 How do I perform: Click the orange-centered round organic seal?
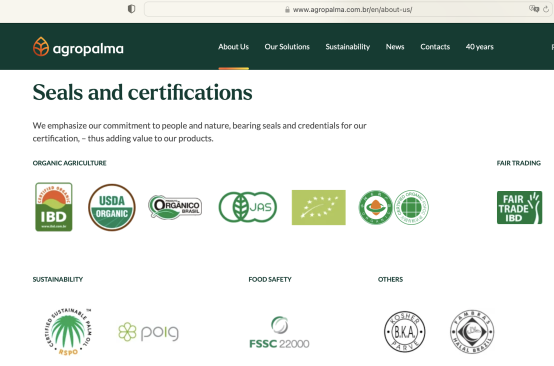[x=376, y=207]
